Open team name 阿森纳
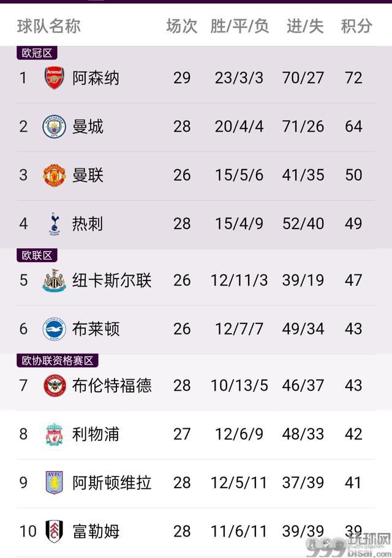This screenshot has width=392, height=558. [96, 78]
